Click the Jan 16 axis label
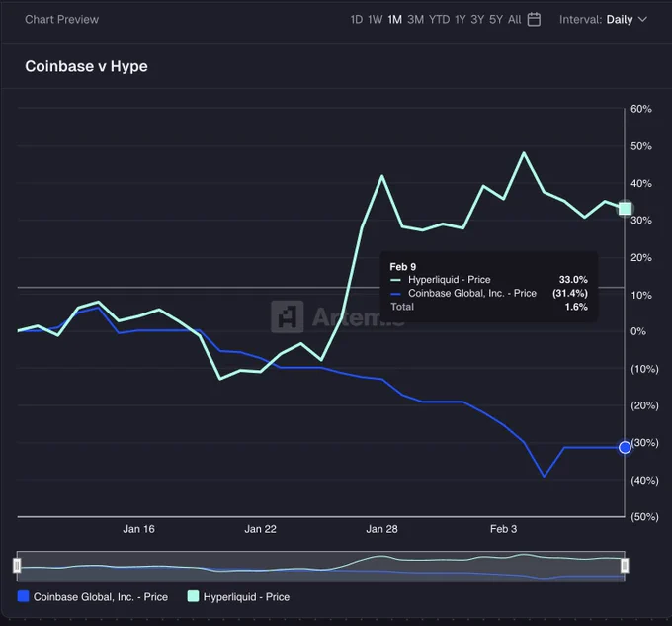Image resolution: width=672 pixels, height=626 pixels. point(138,529)
